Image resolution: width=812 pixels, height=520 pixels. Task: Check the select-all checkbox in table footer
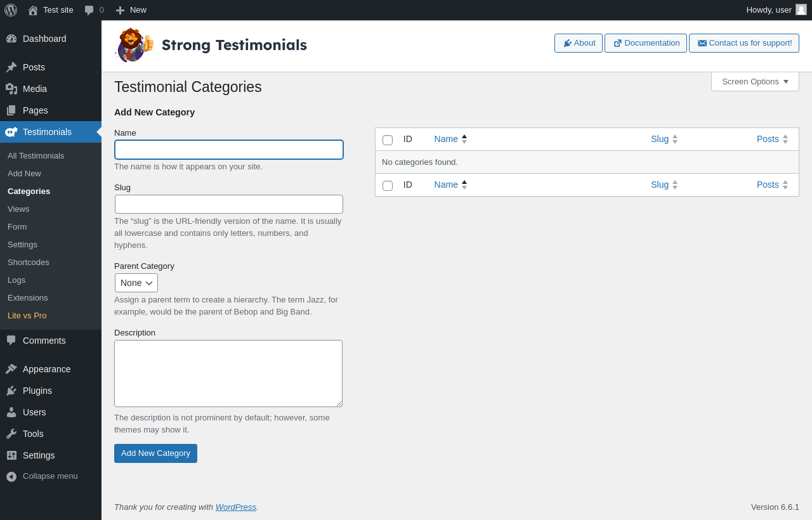click(x=388, y=186)
